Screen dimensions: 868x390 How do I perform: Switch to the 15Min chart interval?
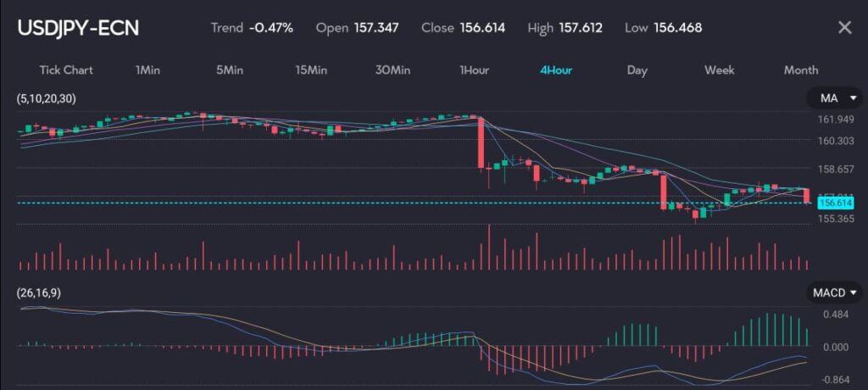311,70
